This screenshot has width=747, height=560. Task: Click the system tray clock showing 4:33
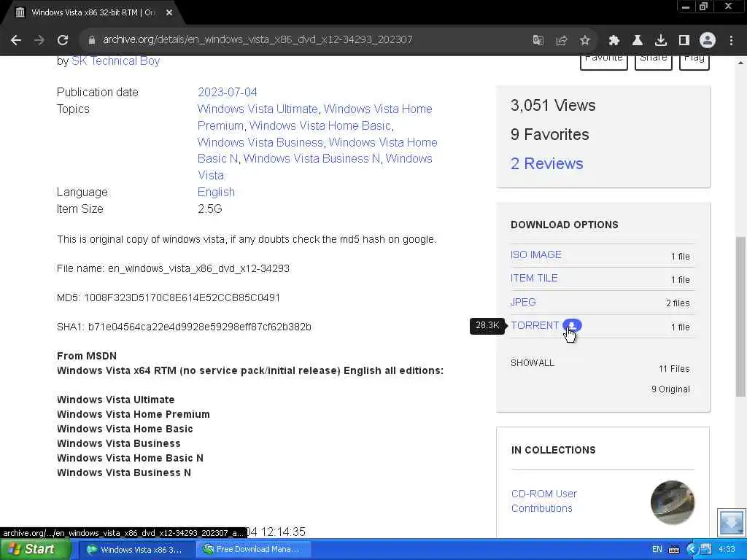point(727,550)
